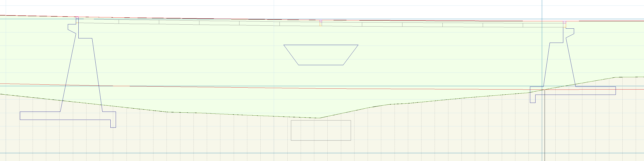Click the shear key under right footing
644x161 pixels.
tap(533, 99)
